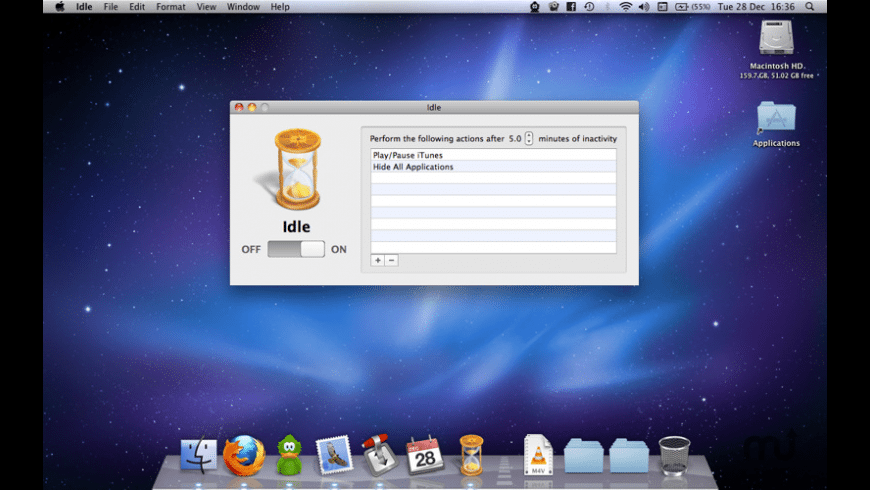Launch Adium green duck from the Dock
Viewport: 870px width, 490px height.
click(289, 456)
